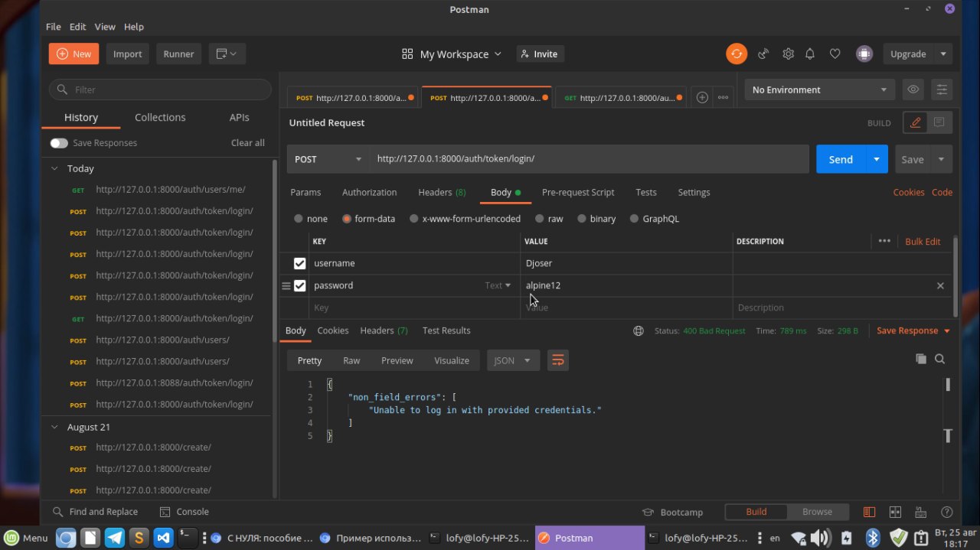Remove the password row with X
This screenshot has height=550, width=980.
(x=940, y=285)
